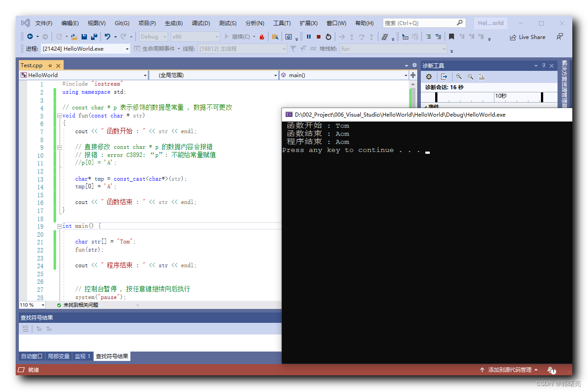Click the console window title bar HelloWorld.exe

click(x=427, y=115)
